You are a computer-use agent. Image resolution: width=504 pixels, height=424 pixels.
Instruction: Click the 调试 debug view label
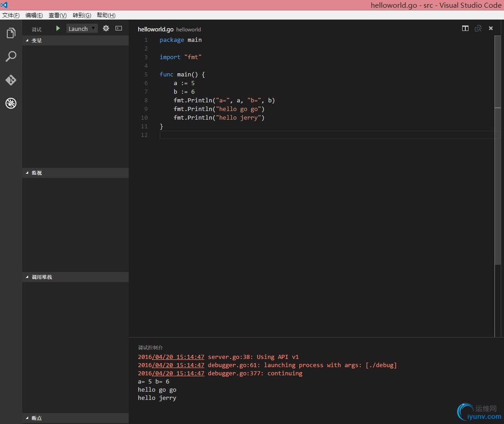[37, 29]
